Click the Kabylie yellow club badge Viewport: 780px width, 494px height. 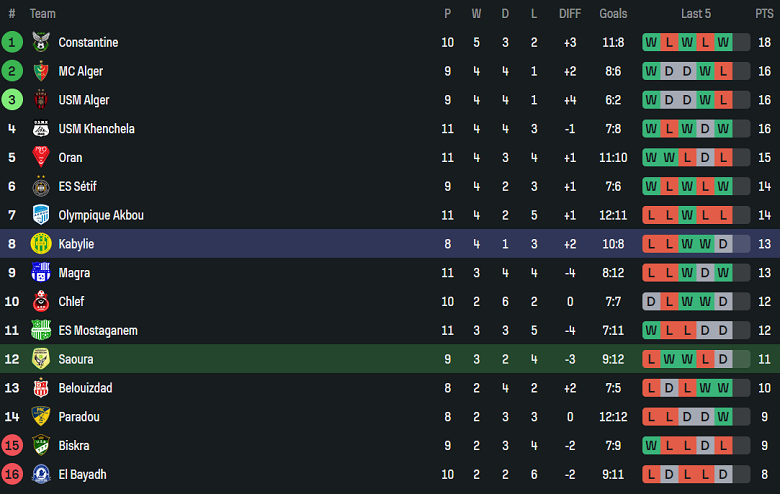coord(41,244)
